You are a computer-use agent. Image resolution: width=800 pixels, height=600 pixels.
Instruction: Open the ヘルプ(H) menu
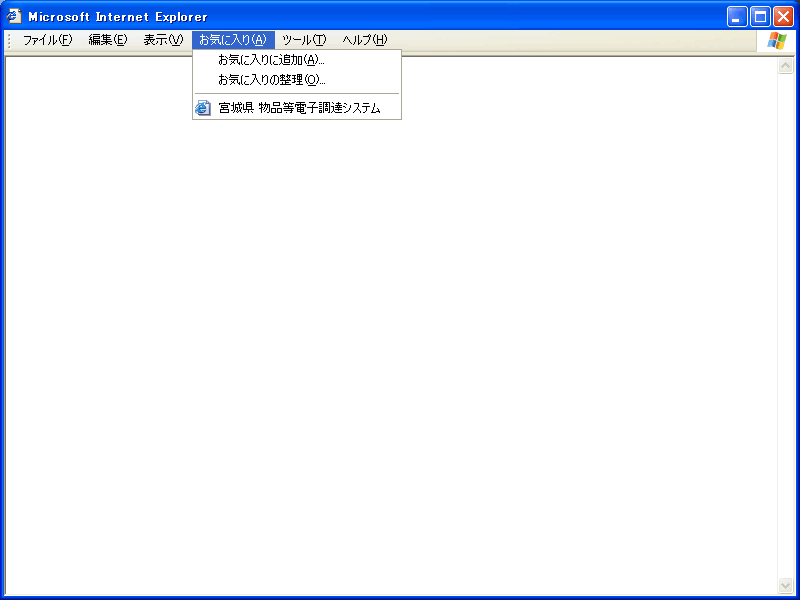[365, 40]
